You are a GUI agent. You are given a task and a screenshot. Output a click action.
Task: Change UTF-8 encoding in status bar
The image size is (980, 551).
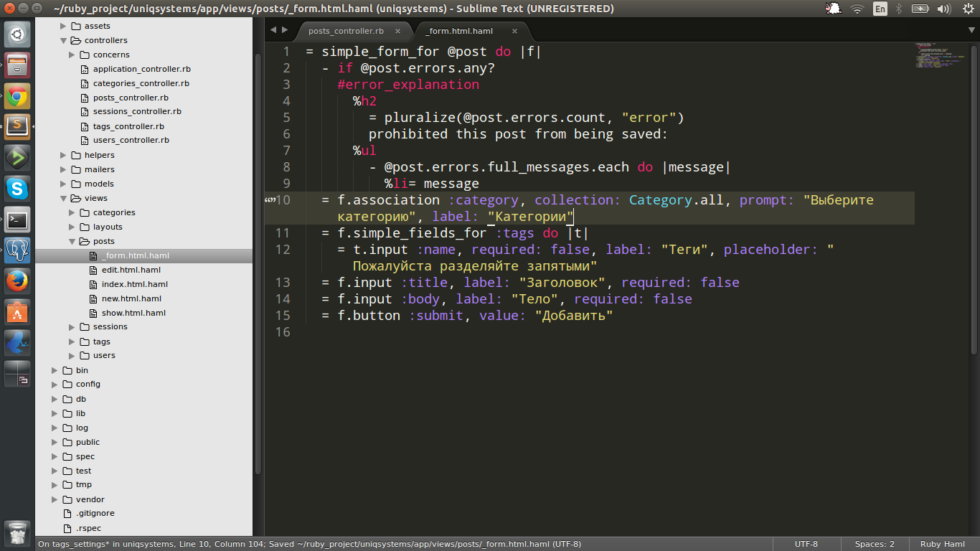806,544
